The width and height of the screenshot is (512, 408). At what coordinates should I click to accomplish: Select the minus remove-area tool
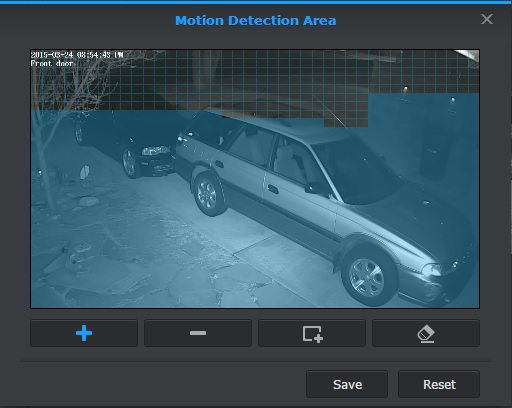198,333
